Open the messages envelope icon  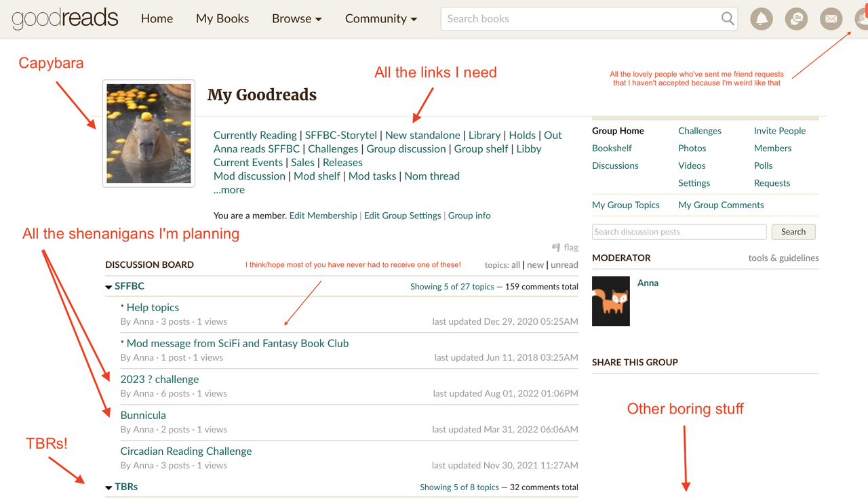(x=831, y=19)
